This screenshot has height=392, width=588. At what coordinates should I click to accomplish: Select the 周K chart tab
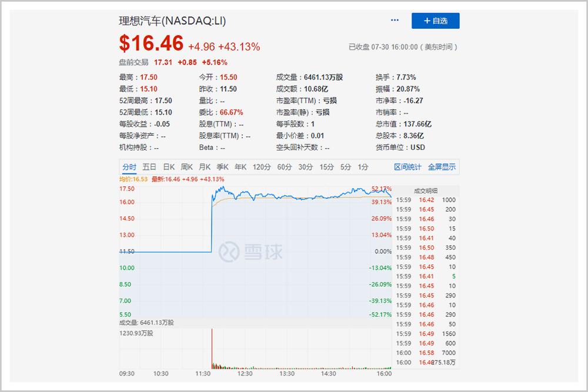[x=186, y=167]
